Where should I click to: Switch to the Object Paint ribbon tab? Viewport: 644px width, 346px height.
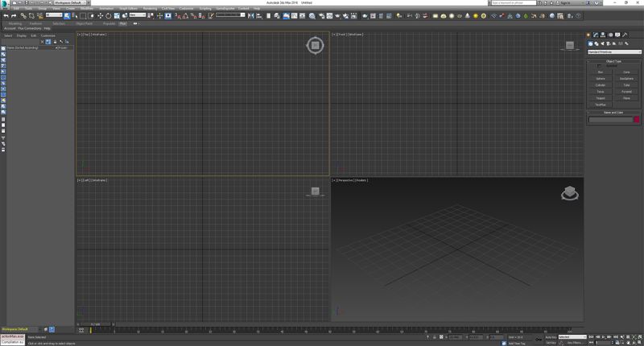coord(85,24)
